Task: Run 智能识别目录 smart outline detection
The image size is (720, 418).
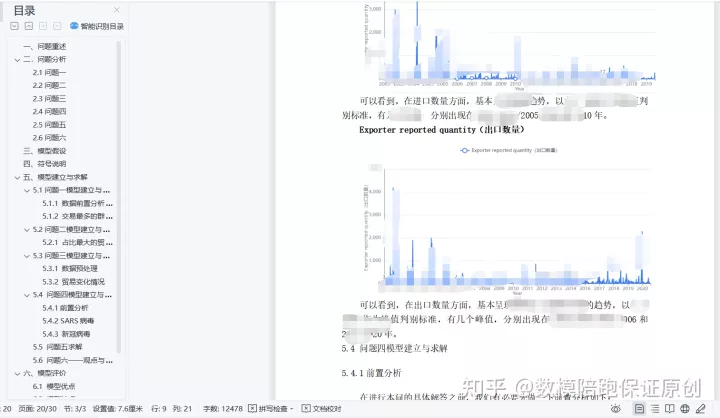Action: pos(97,26)
